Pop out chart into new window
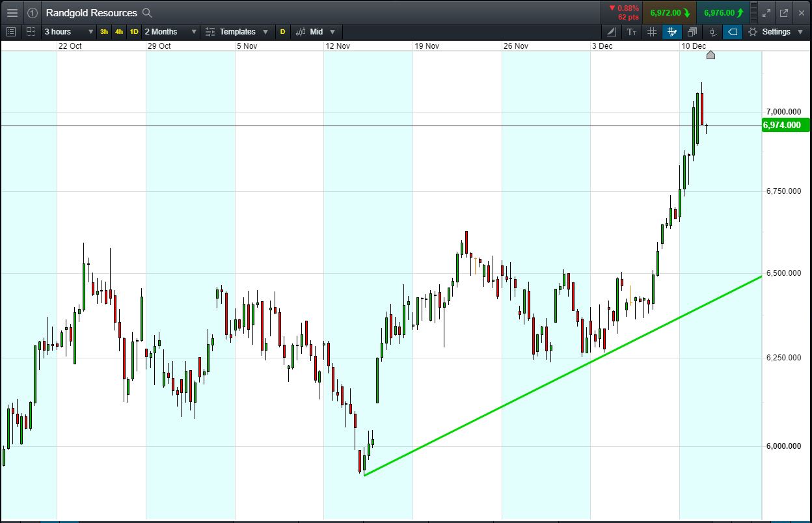812x523 pixels. point(784,12)
